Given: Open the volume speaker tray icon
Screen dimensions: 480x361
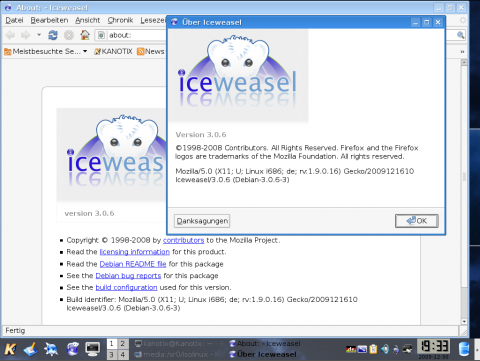Looking at the screenshot, I should click(385, 349).
